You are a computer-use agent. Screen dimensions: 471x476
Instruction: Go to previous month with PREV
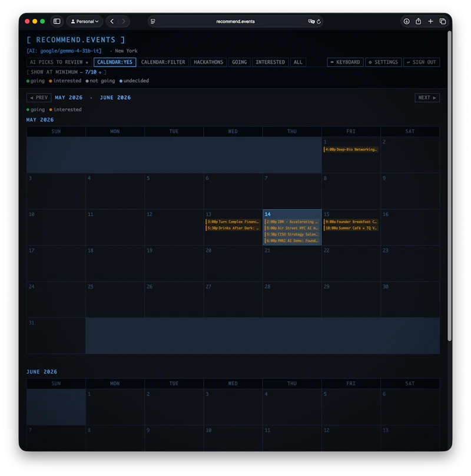pyautogui.click(x=39, y=98)
